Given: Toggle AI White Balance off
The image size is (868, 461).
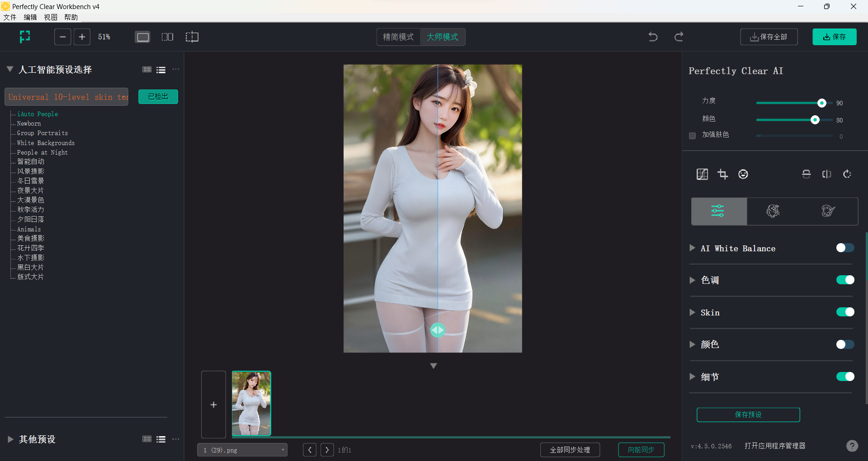Looking at the screenshot, I should pyautogui.click(x=844, y=248).
